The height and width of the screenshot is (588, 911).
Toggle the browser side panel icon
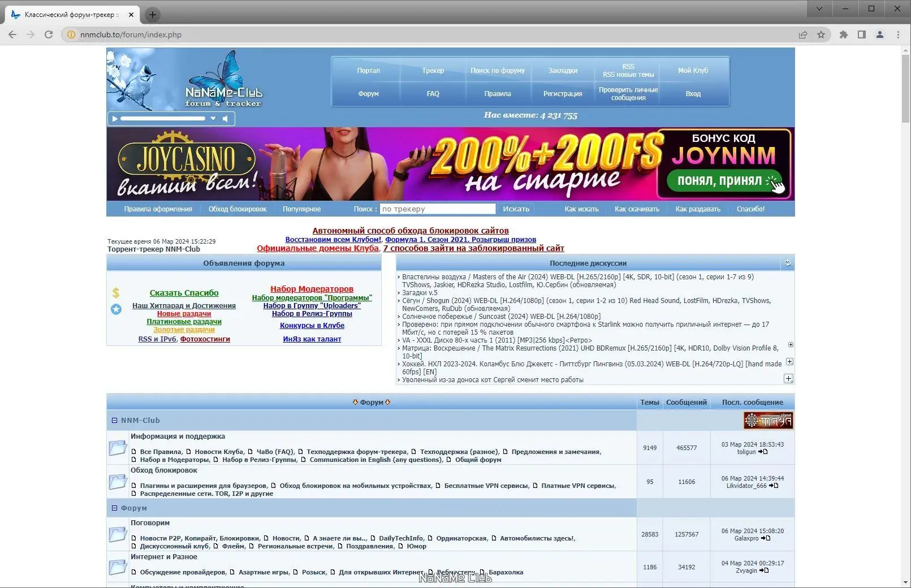click(x=862, y=34)
